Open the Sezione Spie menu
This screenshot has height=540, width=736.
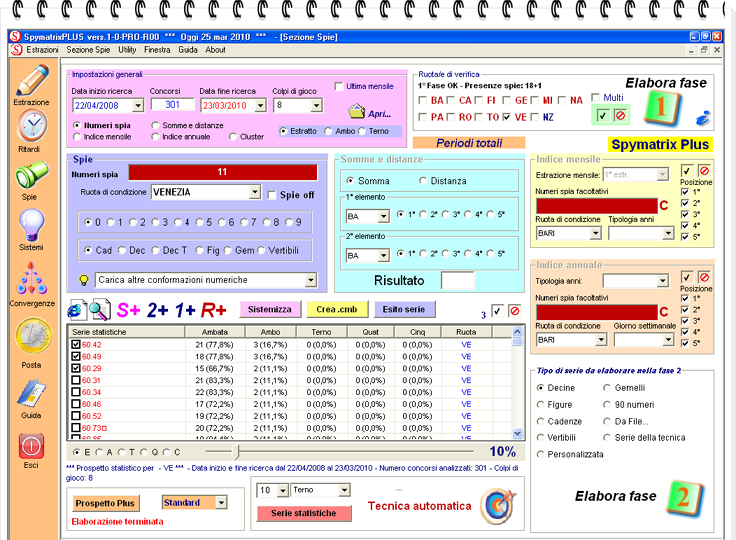tap(88, 50)
